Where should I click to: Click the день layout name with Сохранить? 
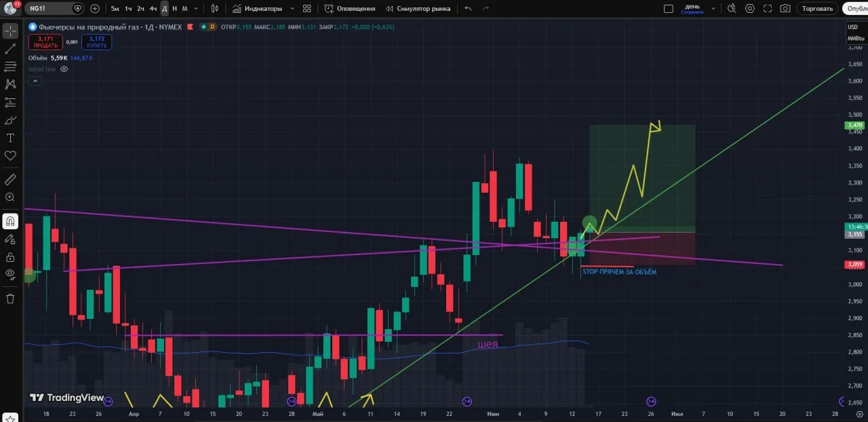(692, 9)
